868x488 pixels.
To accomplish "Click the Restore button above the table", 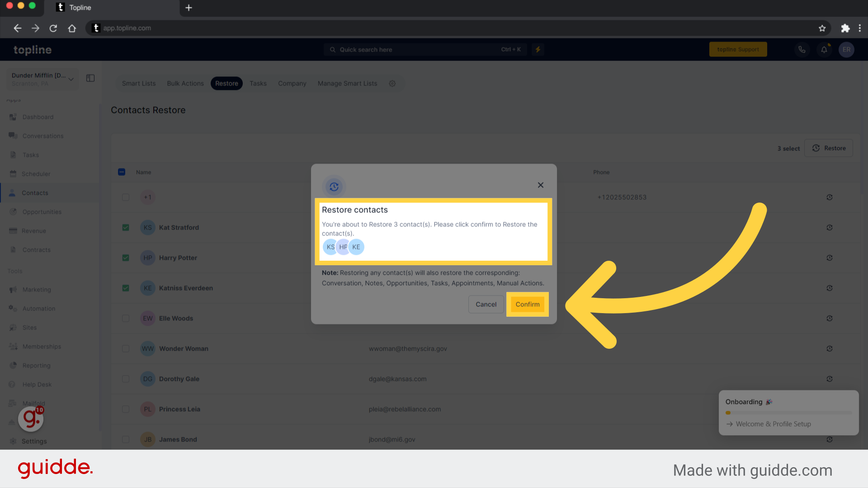I will [x=829, y=148].
